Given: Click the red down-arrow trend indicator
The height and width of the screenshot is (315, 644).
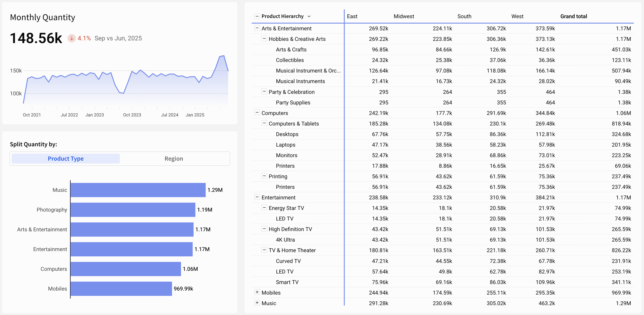Looking at the screenshot, I should tap(71, 38).
